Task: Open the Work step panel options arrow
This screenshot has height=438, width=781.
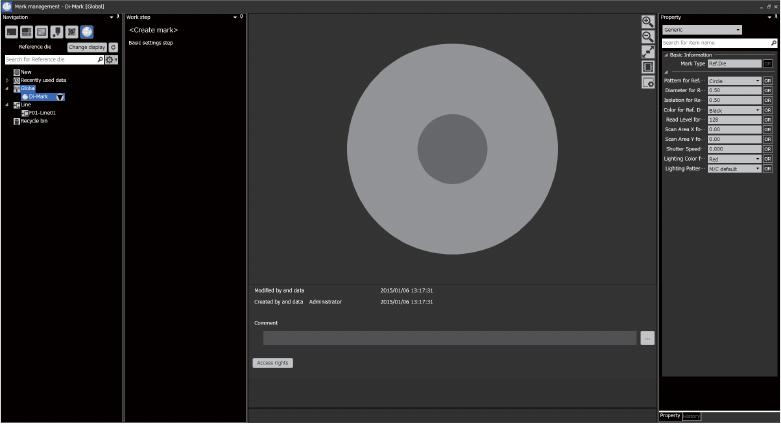Action: tap(235, 17)
